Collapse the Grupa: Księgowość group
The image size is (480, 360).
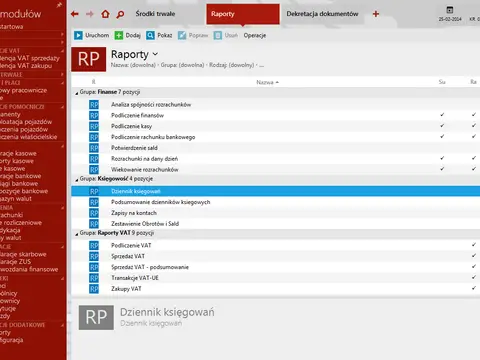(x=77, y=180)
